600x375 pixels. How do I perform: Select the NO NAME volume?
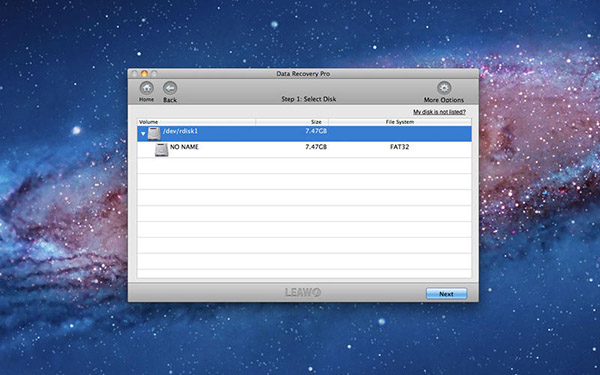[x=184, y=147]
